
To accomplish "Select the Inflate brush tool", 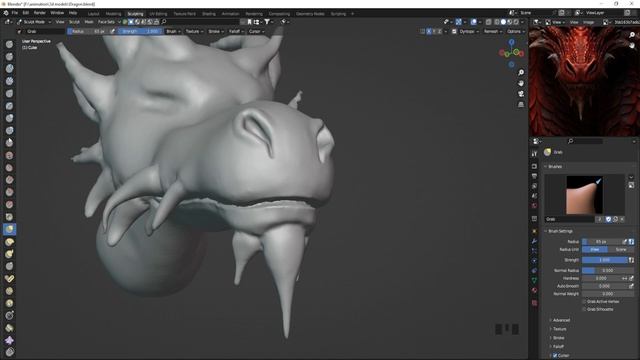I will click(x=9, y=118).
